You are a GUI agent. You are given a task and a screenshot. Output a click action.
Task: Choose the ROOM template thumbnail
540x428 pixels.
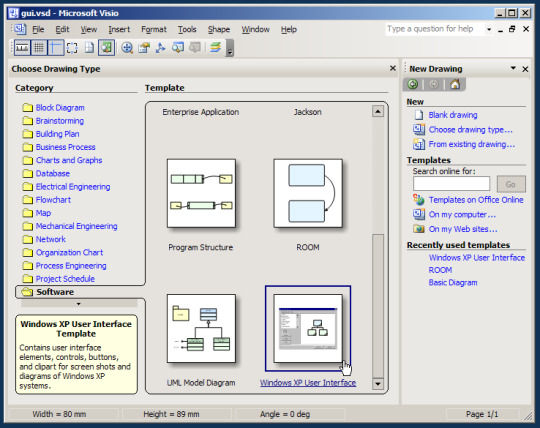(x=308, y=193)
